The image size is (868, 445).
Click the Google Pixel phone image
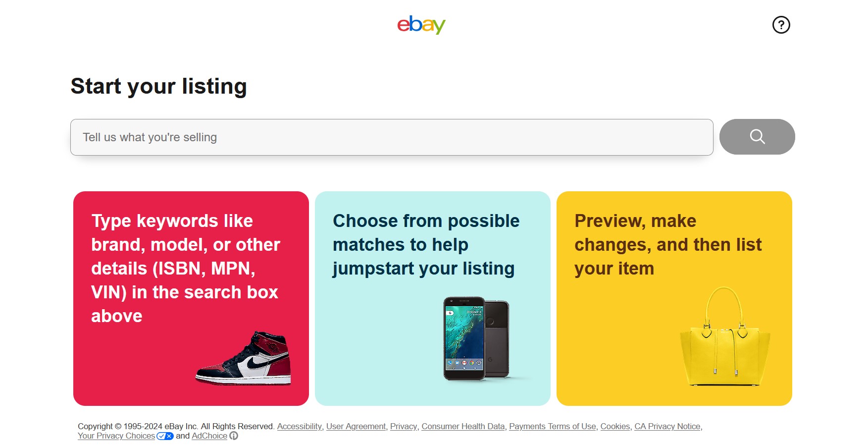point(476,339)
